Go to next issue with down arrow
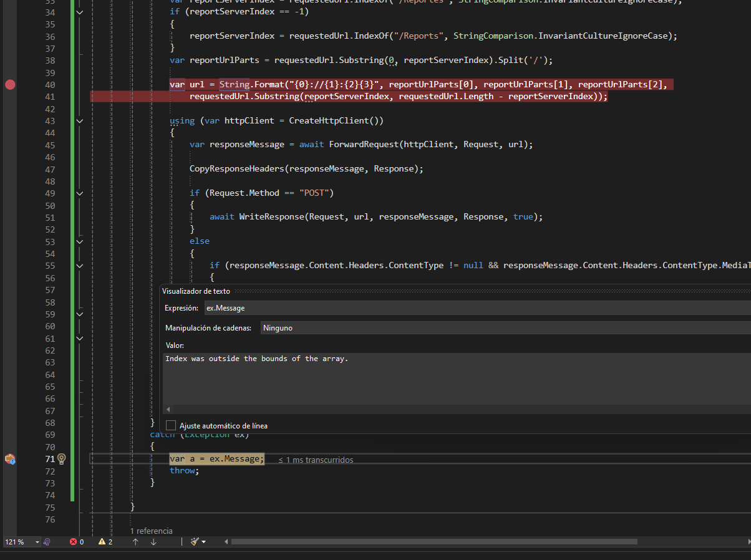 click(153, 542)
